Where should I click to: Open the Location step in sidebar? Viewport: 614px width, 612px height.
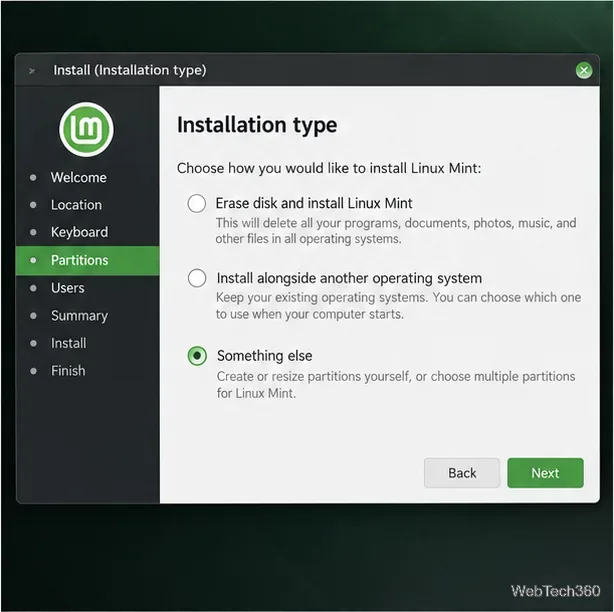point(76,205)
